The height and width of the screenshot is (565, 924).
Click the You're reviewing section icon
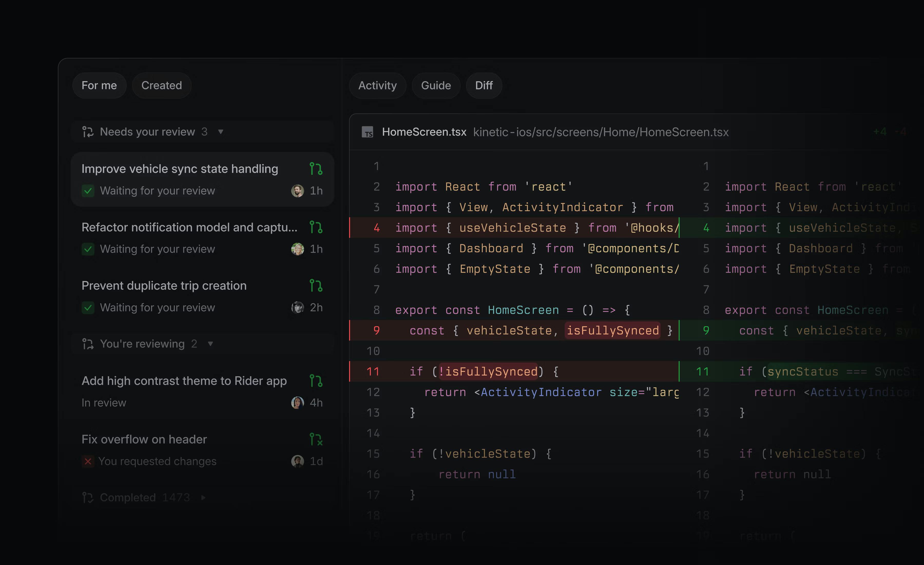88,344
